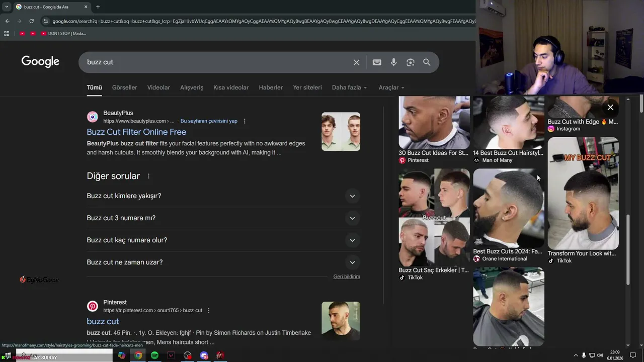Open Copilot from the taskbar
Viewport: 644px width, 362px height.
coord(121,355)
